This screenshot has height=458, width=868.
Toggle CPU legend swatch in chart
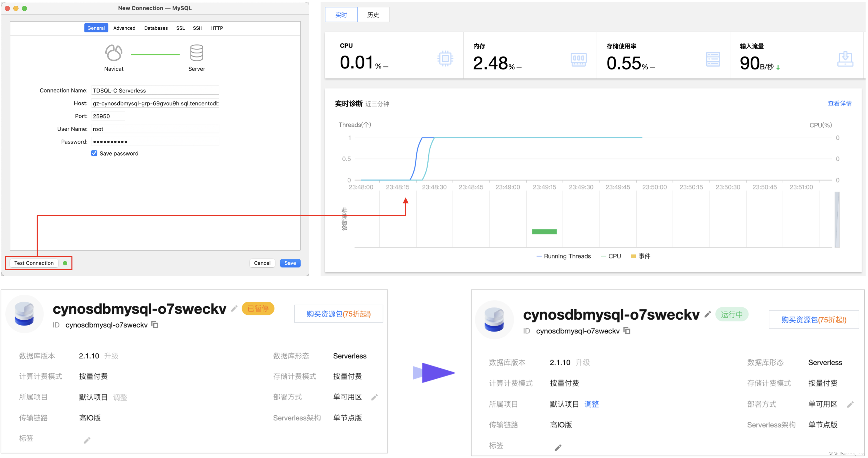604,256
